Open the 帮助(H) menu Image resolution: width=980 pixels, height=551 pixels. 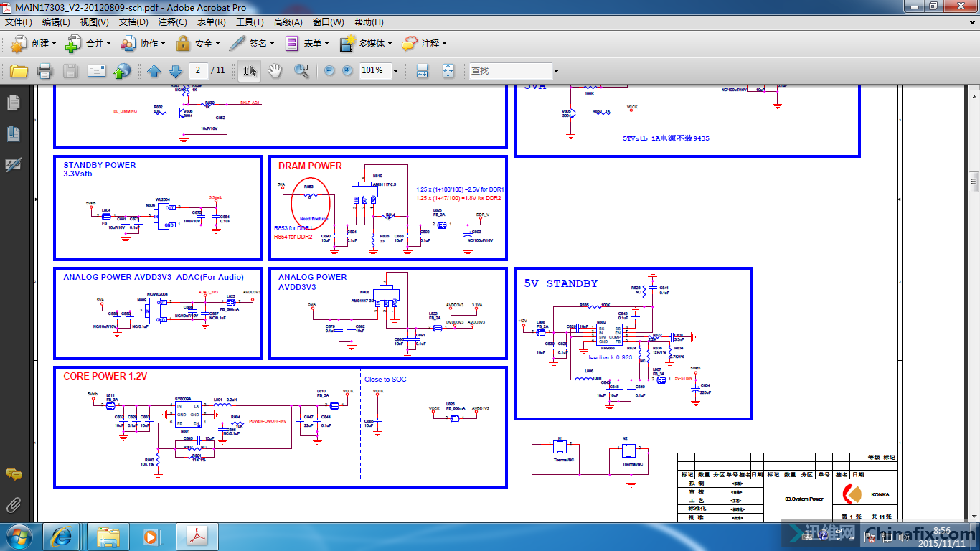click(x=369, y=22)
